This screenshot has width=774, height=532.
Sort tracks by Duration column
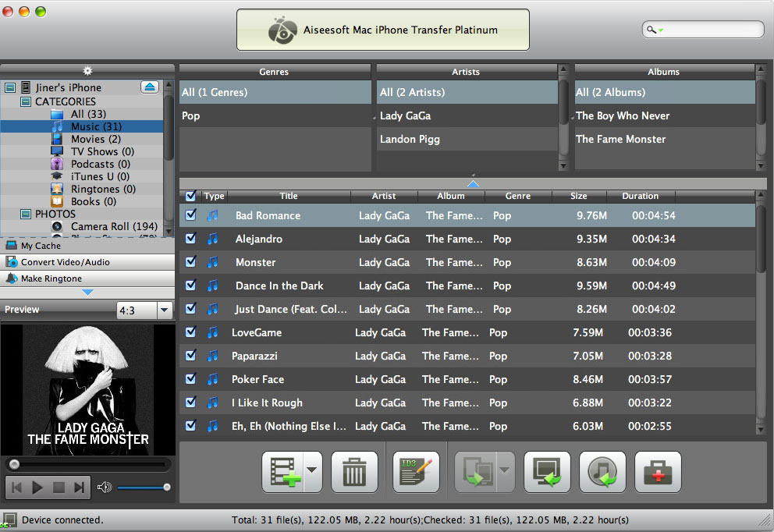tap(641, 196)
